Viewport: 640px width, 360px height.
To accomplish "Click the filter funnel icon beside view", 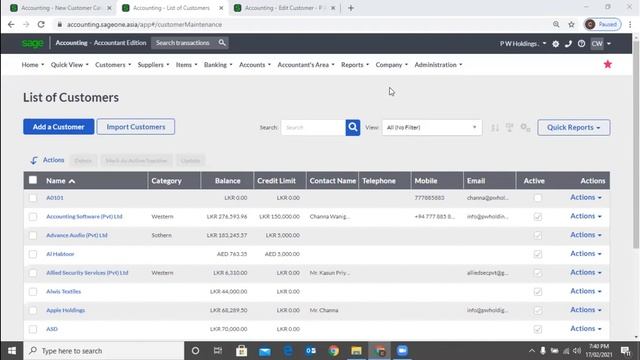I will pos(509,128).
